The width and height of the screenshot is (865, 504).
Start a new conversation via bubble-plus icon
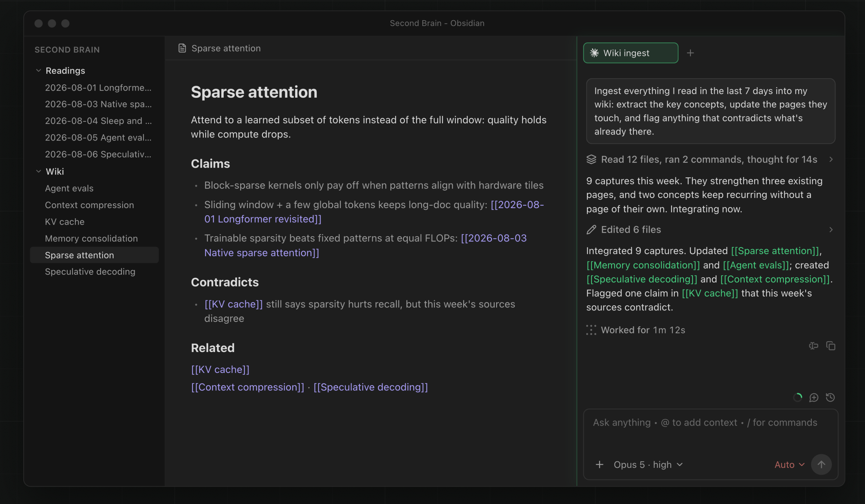tap(814, 397)
